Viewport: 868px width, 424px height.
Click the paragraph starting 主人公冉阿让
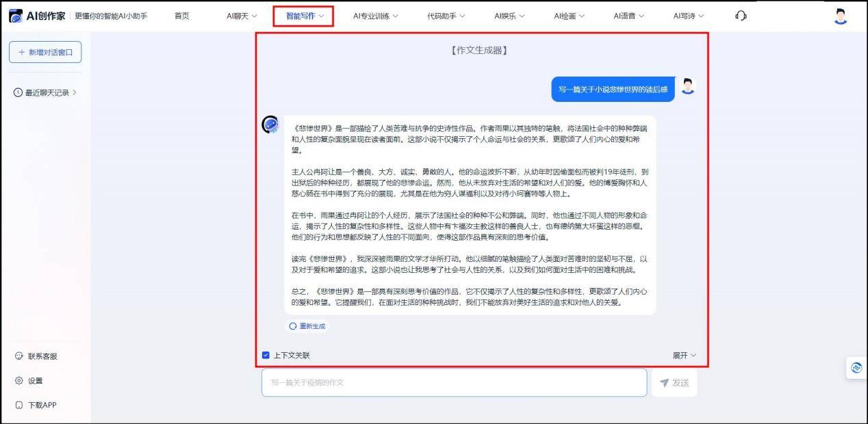(x=470, y=183)
